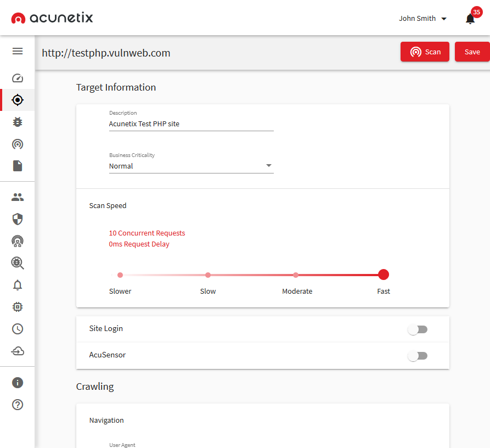Set scan speed to Moderate point

coord(296,275)
